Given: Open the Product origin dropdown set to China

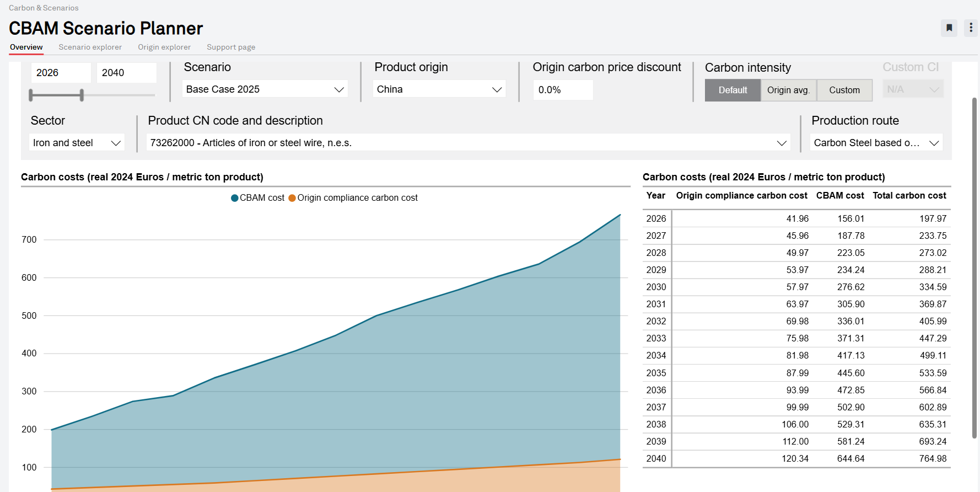Looking at the screenshot, I should tap(439, 89).
